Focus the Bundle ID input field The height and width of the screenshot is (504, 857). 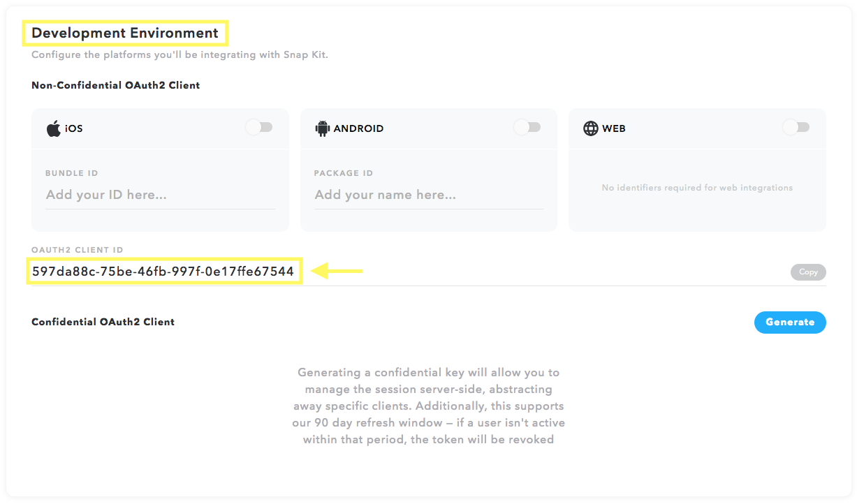[x=160, y=195]
